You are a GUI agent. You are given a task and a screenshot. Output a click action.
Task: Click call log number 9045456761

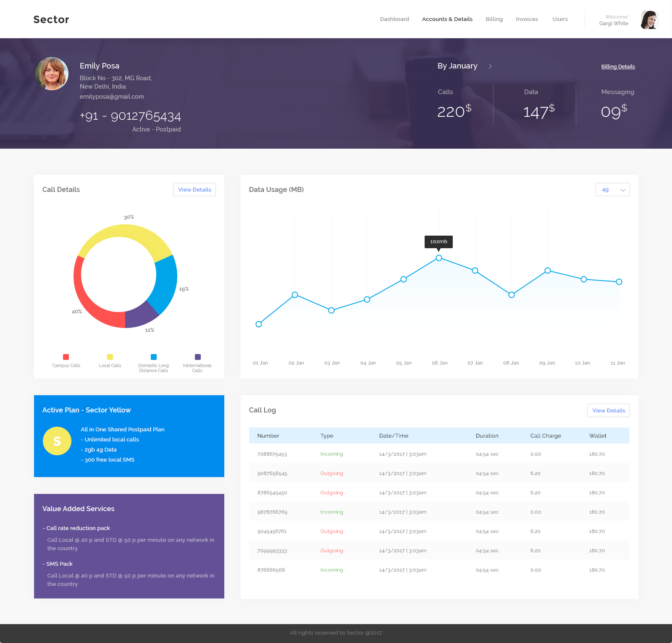(x=272, y=531)
